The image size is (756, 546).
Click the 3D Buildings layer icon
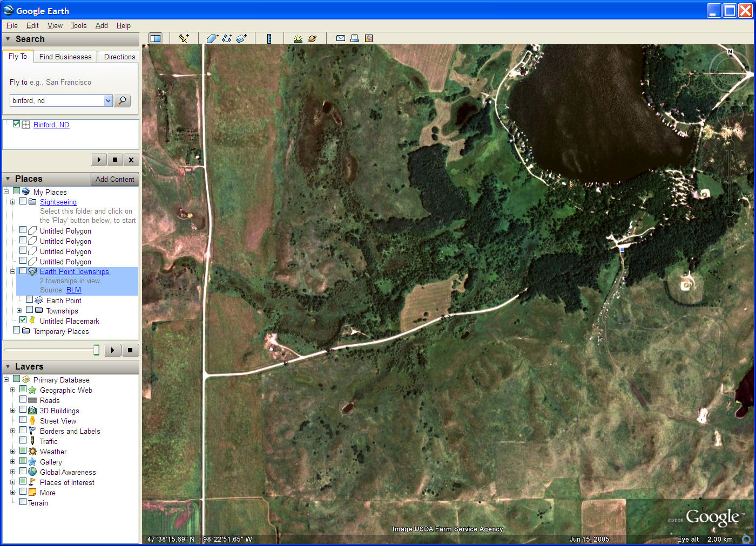pos(32,411)
